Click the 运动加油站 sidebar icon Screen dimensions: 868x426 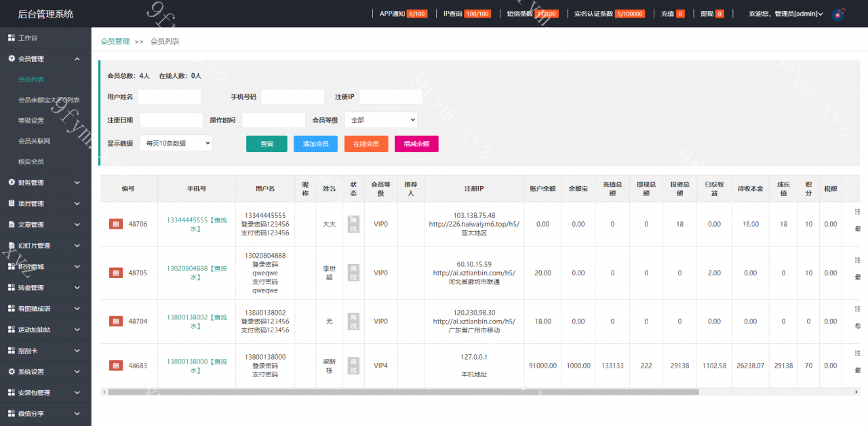(12, 330)
